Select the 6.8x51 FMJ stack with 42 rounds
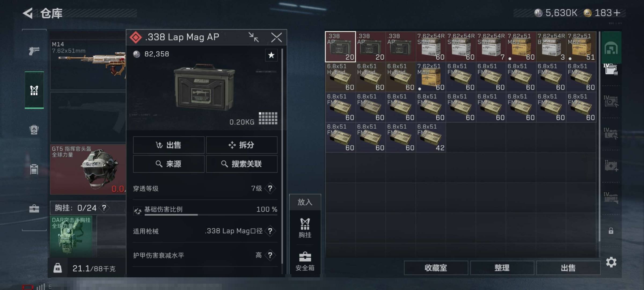 [x=431, y=137]
